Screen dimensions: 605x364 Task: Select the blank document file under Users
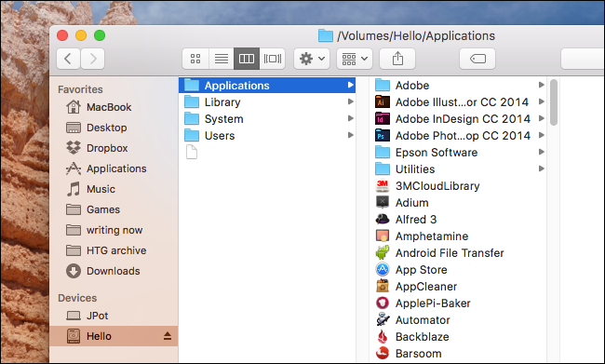pyautogui.click(x=192, y=152)
